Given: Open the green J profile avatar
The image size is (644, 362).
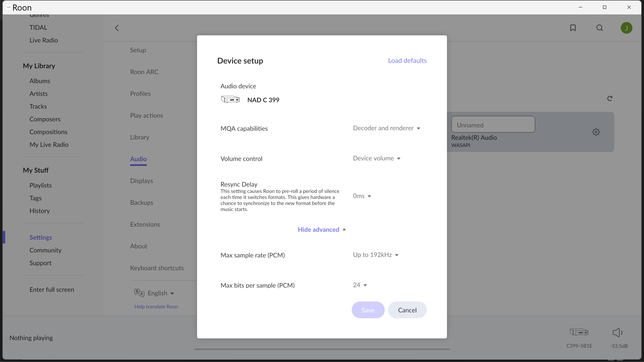Looking at the screenshot, I should [626, 28].
